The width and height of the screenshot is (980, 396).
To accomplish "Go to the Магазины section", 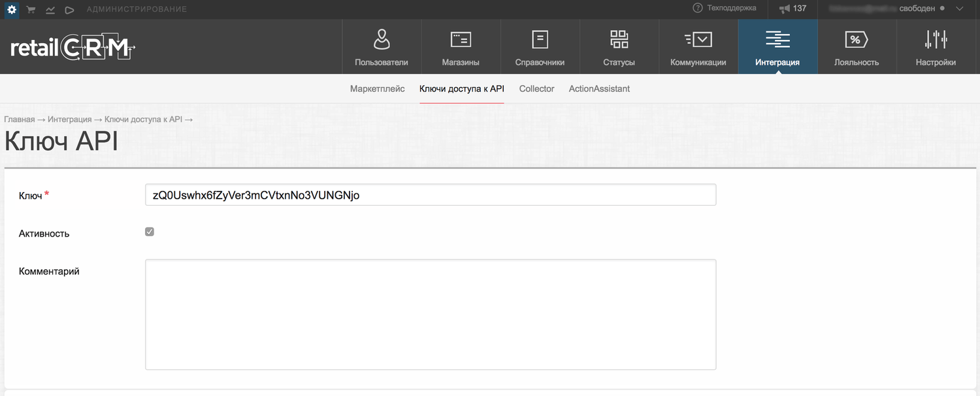I will coord(461,47).
